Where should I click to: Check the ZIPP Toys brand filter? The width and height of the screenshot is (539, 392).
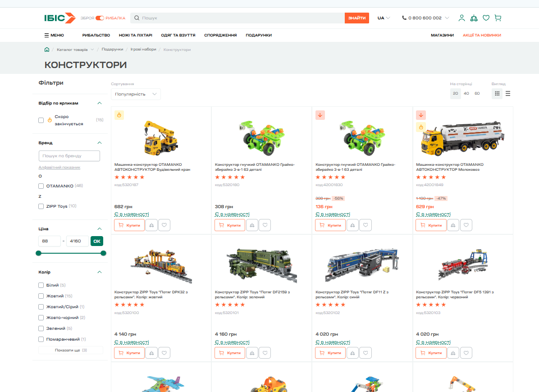pyautogui.click(x=41, y=206)
